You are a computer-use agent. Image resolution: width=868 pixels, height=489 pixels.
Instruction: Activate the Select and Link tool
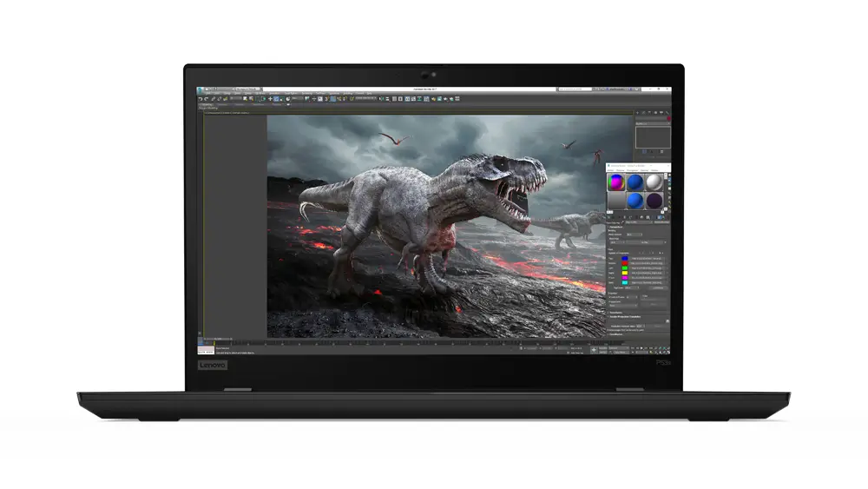pos(214,98)
